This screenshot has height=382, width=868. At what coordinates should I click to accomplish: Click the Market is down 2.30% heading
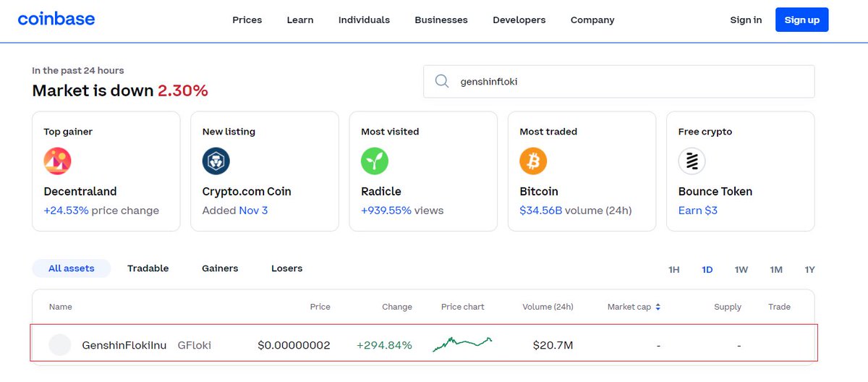(120, 90)
